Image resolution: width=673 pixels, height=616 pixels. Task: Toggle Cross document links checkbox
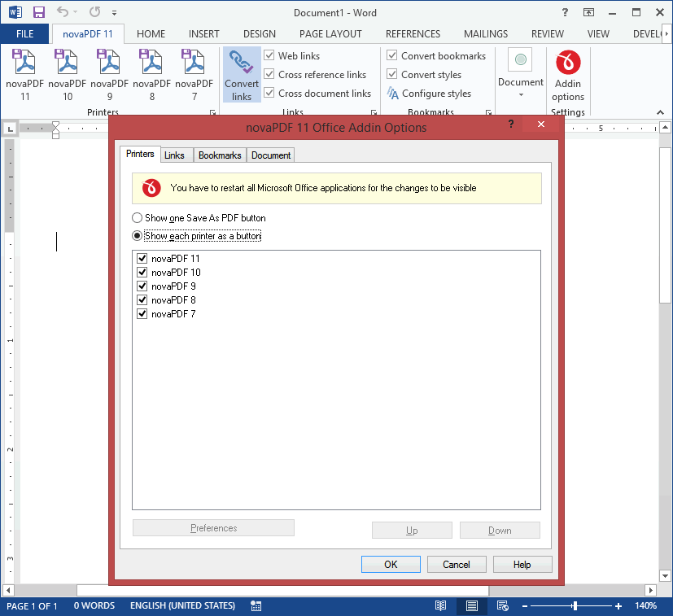269,93
